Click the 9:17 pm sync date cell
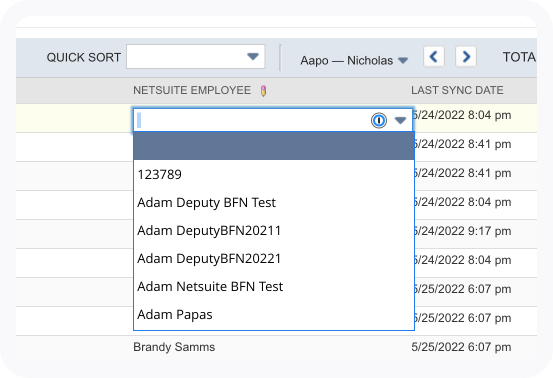 pyautogui.click(x=462, y=231)
